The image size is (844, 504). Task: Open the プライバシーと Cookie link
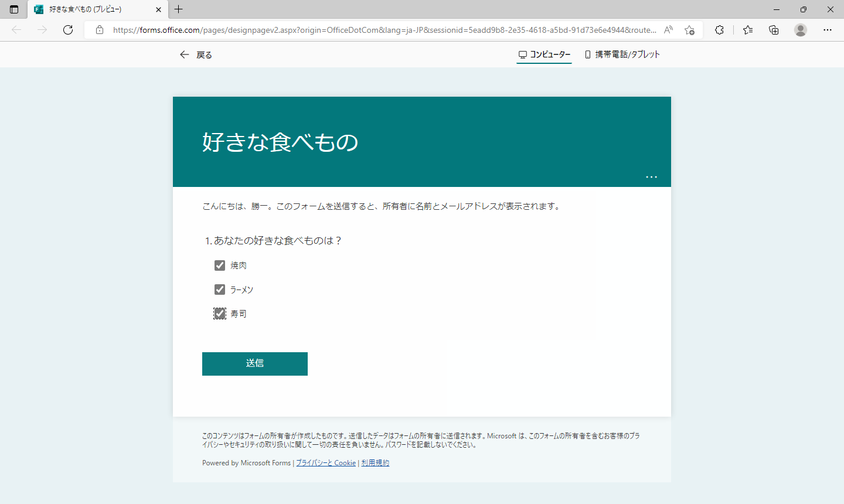tap(326, 463)
